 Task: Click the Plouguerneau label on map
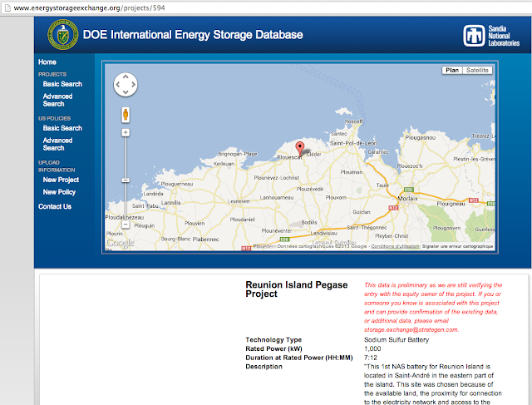tap(177, 184)
